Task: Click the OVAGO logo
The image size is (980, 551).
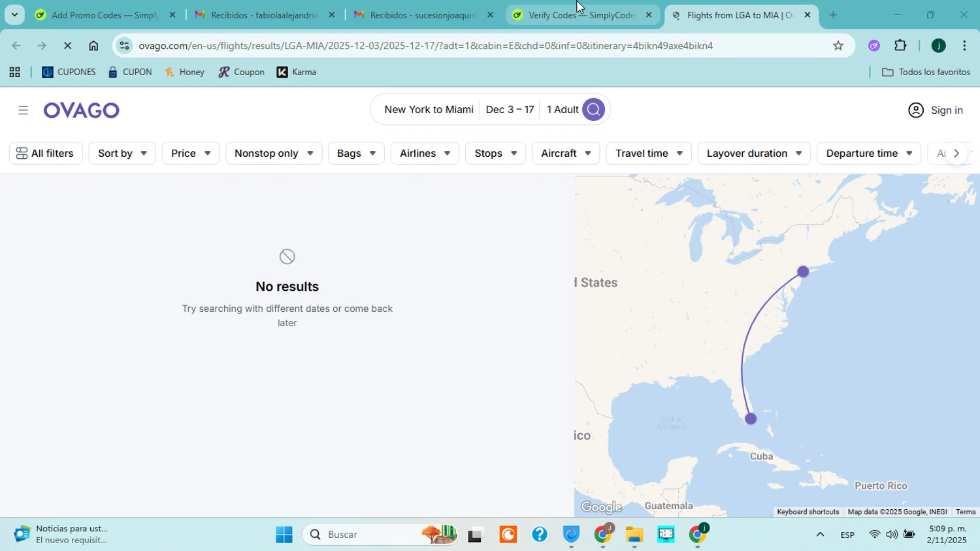Action: 82,110
